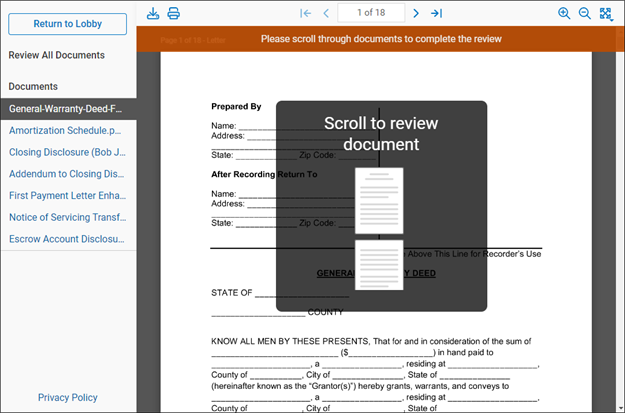Click the download document icon

(153, 13)
